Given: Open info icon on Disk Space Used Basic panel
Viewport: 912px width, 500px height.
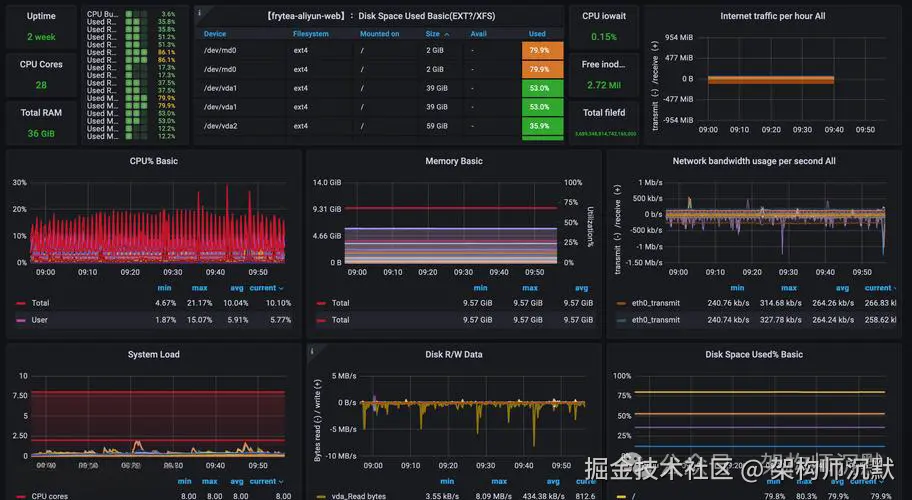Looking at the screenshot, I should pyautogui.click(x=200, y=13).
